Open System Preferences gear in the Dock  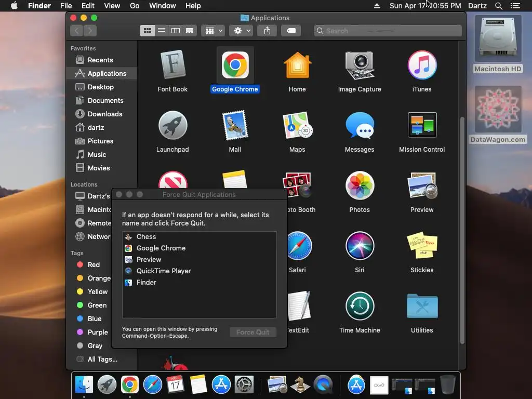point(244,385)
